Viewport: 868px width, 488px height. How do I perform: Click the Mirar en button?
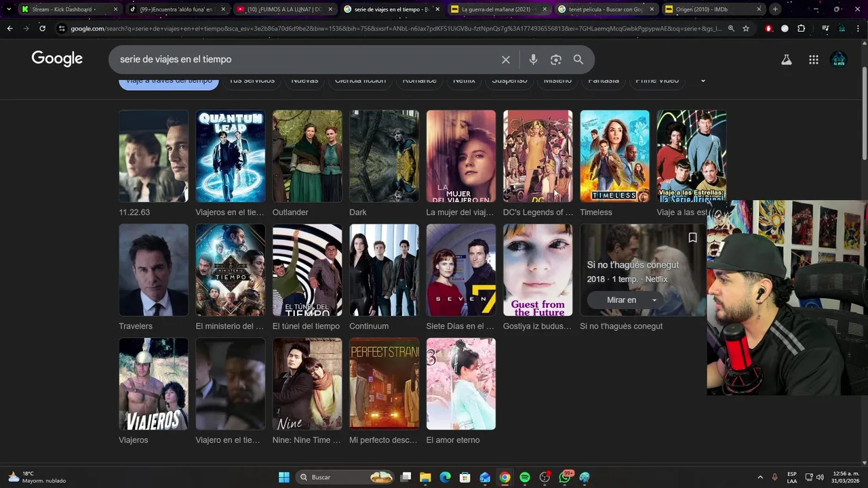point(622,300)
